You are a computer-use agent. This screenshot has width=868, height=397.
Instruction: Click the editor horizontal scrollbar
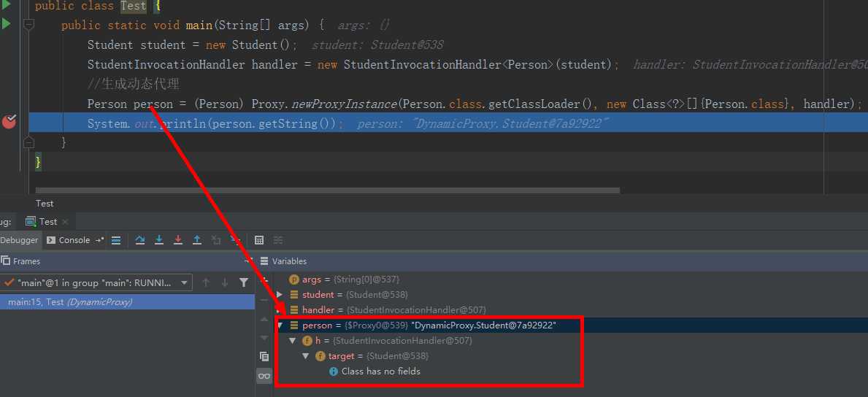click(327, 190)
